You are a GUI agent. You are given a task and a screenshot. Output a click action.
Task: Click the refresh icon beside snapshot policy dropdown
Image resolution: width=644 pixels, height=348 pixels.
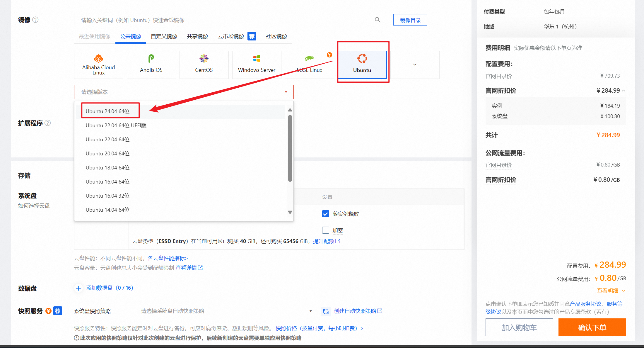click(326, 311)
